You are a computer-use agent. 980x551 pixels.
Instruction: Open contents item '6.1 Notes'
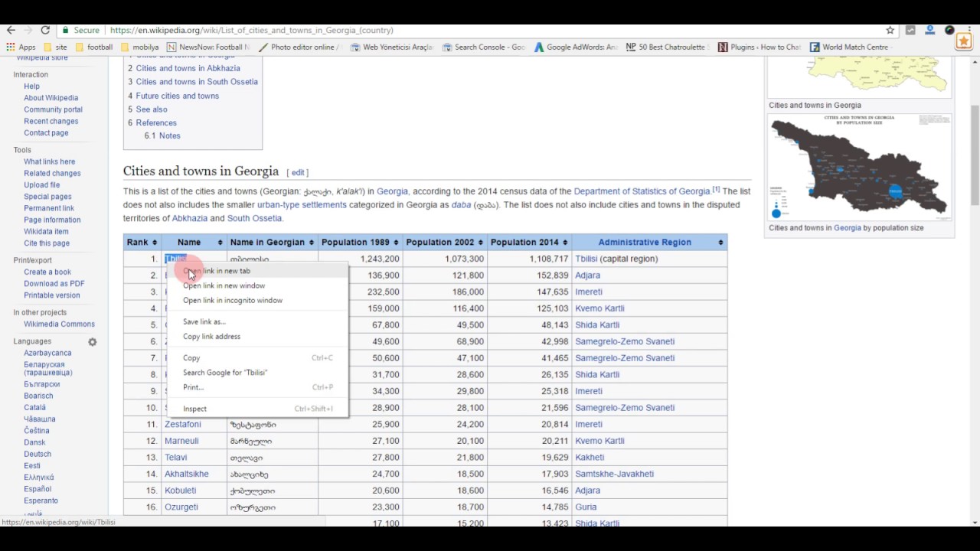pyautogui.click(x=162, y=135)
